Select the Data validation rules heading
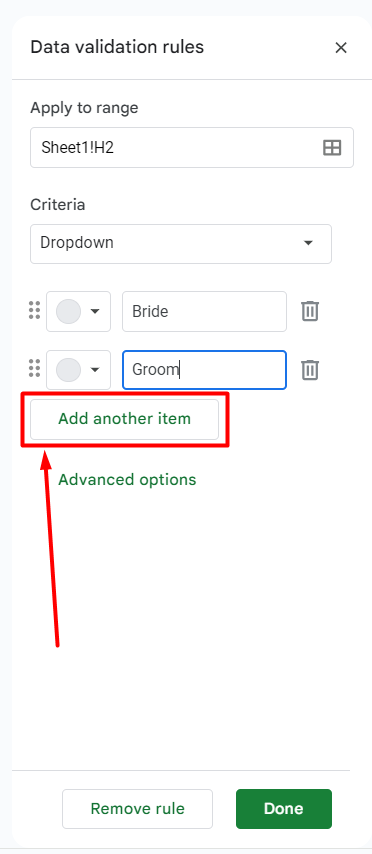The height and width of the screenshot is (854, 372). (117, 47)
